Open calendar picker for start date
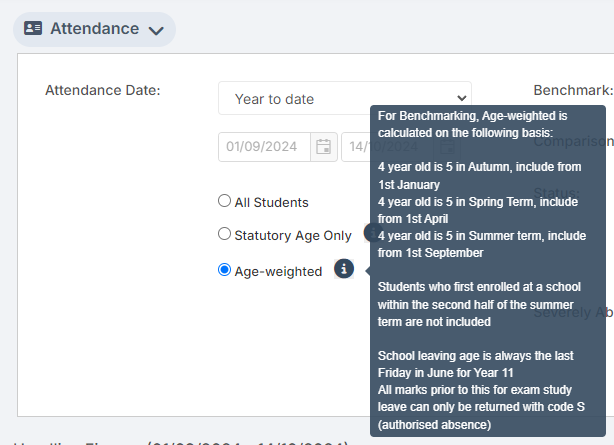 323,147
